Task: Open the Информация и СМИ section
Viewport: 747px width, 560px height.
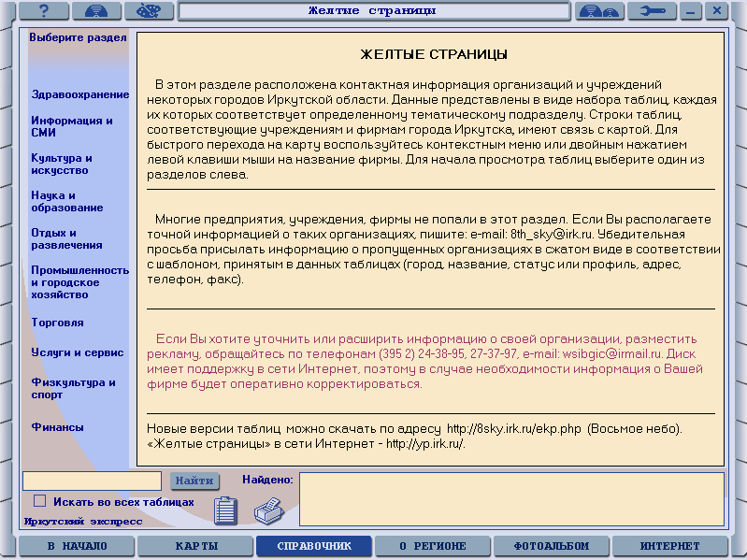Action: click(x=72, y=126)
